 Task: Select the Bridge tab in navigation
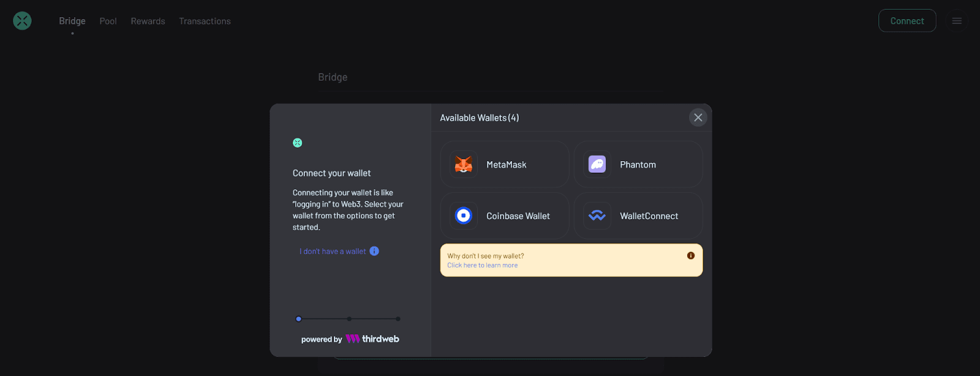(72, 21)
